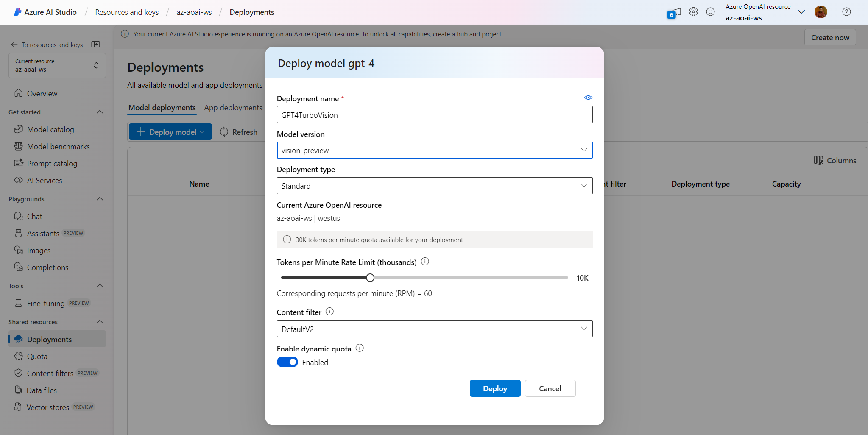The height and width of the screenshot is (435, 868).
Task: Click info icon next to Content filter
Action: 329,312
